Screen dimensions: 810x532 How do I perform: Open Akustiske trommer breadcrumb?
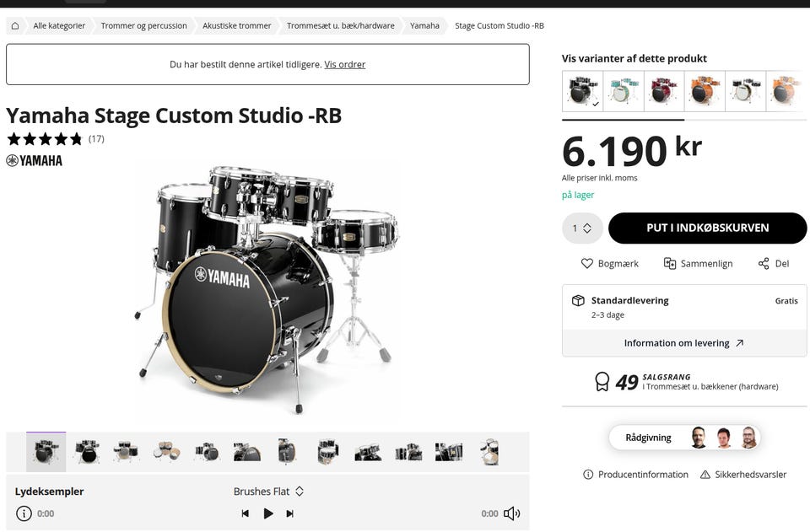point(236,26)
